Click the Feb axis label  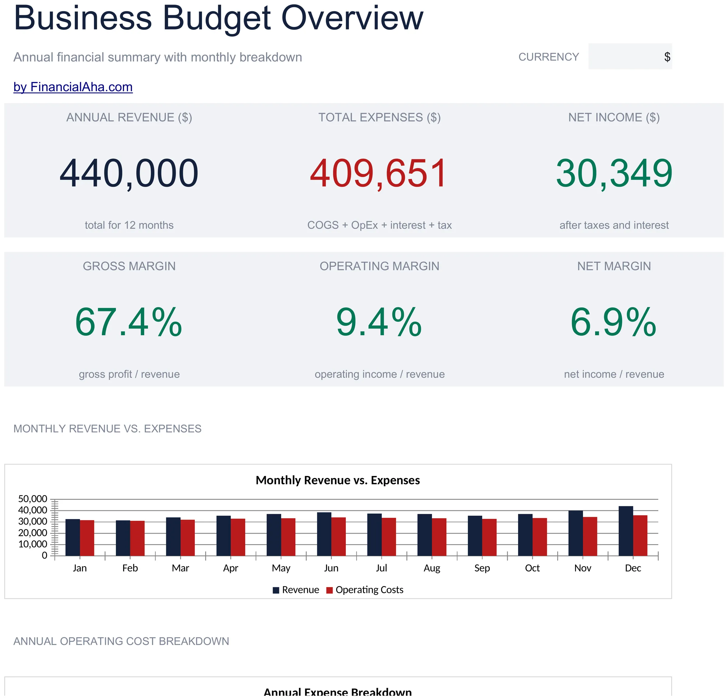coord(130,568)
